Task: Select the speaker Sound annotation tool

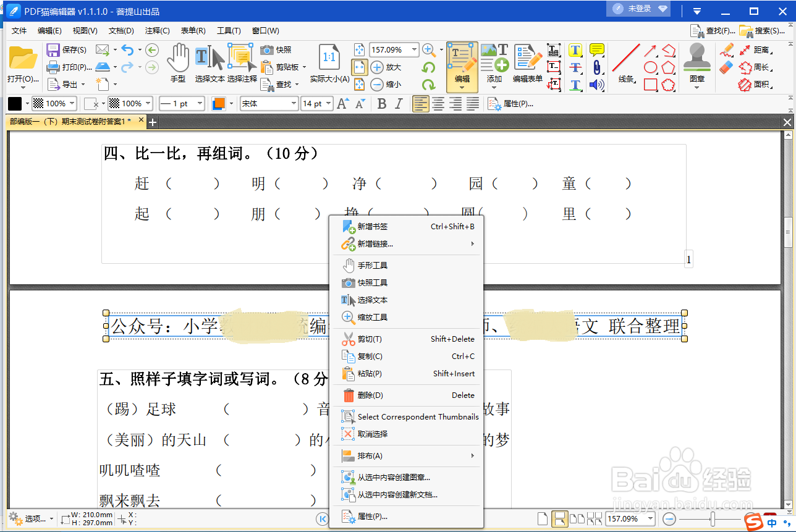Action: (596, 85)
